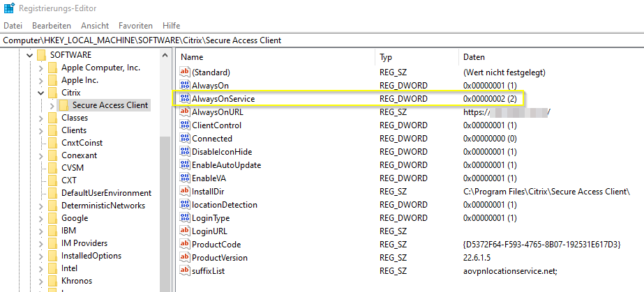Screen dimensions: 644x292
Task: Expand the Google key
Action: (40, 218)
